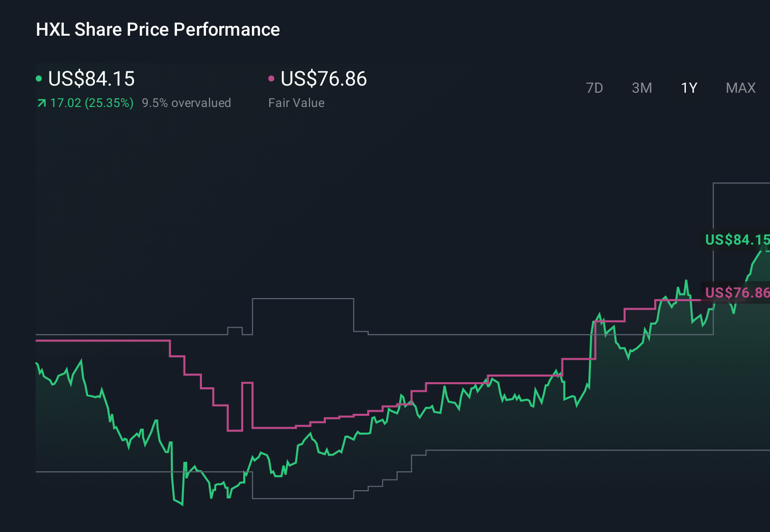The image size is (770, 532).
Task: Show MAX price history
Action: 740,88
